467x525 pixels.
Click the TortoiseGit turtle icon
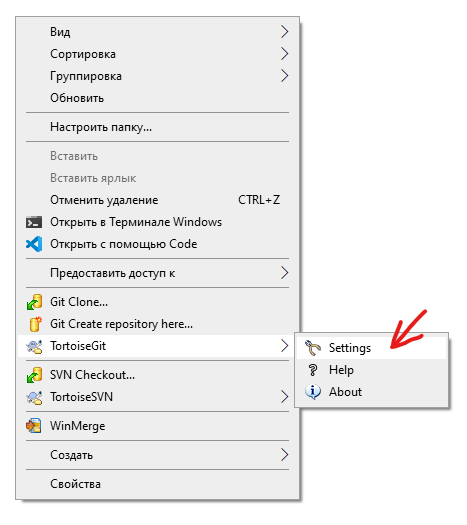click(x=34, y=346)
